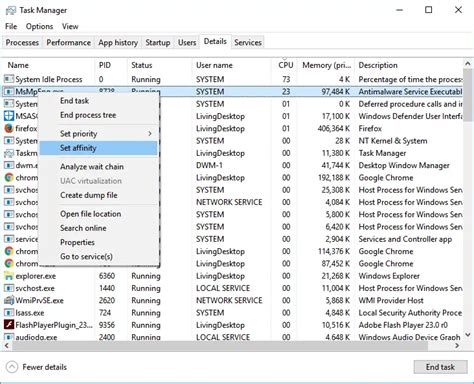This screenshot has height=384, width=474.
Task: Click the DWM-1 user name cell
Action: (209, 165)
